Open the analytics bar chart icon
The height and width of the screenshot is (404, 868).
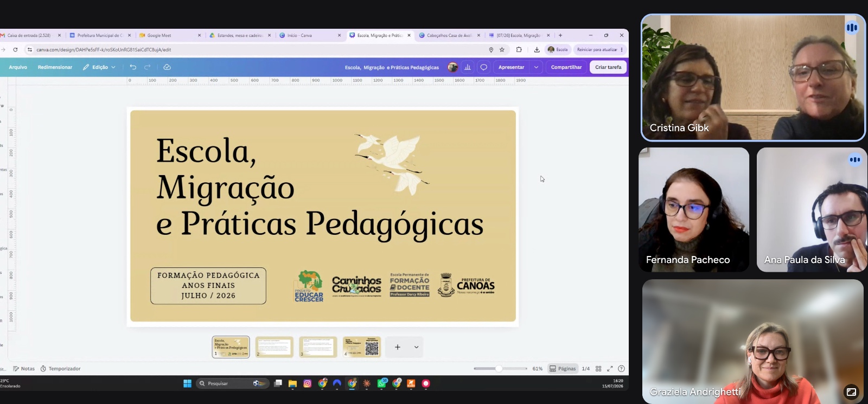click(468, 67)
